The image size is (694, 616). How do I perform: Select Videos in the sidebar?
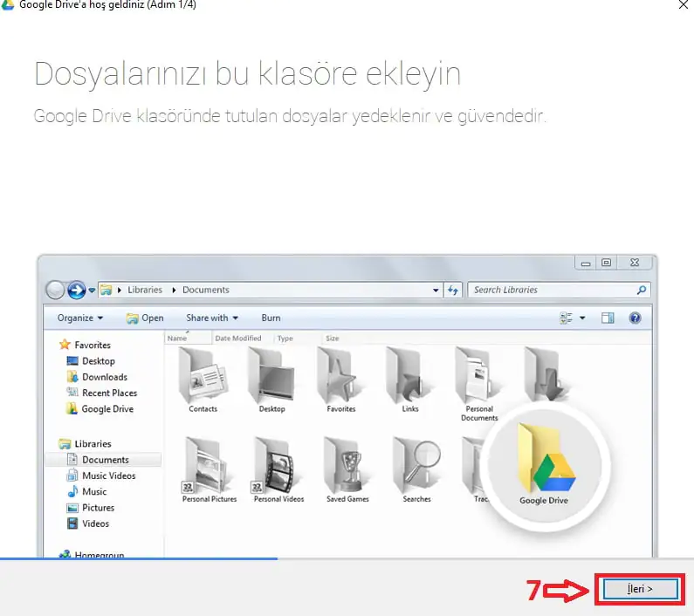(87, 524)
